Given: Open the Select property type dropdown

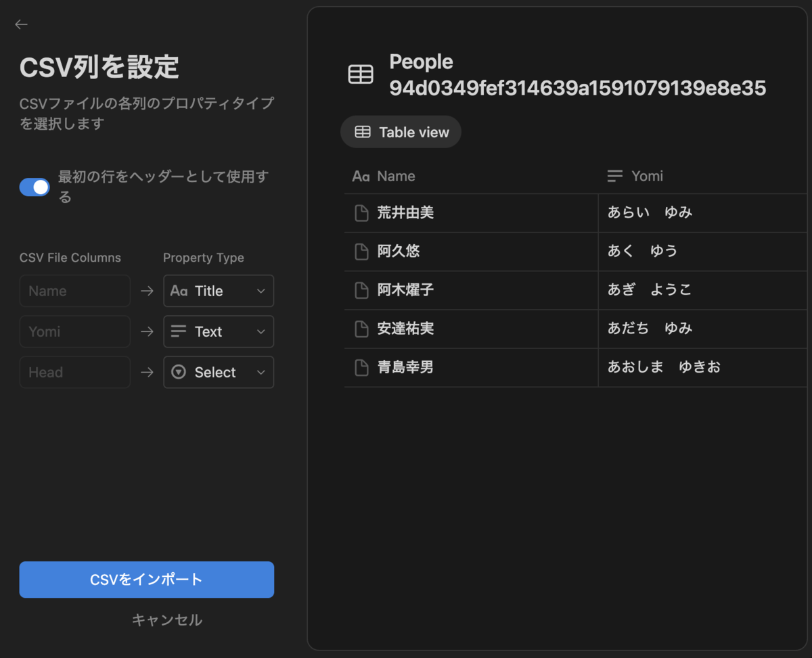Looking at the screenshot, I should coord(219,372).
